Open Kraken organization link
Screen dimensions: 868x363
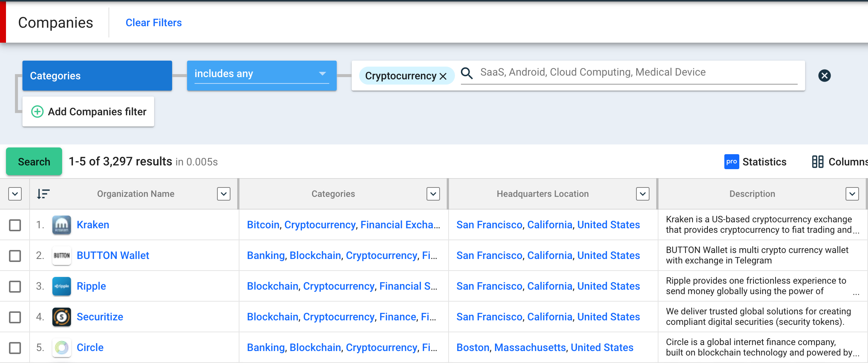[x=93, y=225]
